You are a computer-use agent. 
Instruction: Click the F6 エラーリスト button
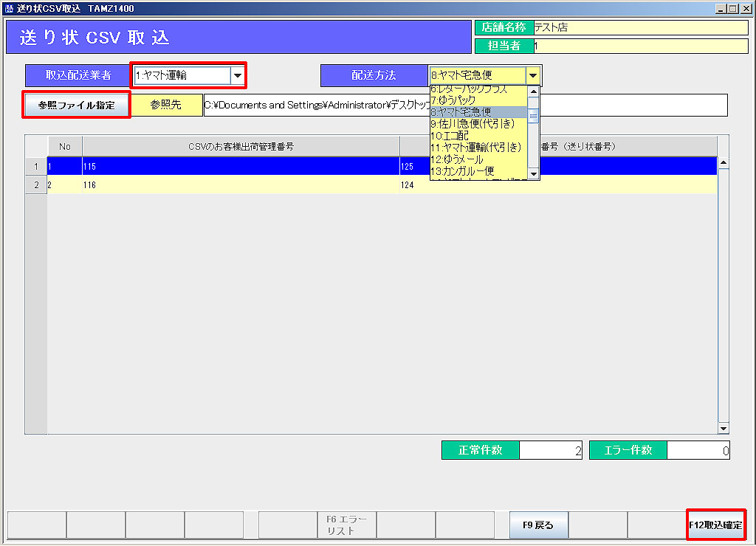pos(346,525)
